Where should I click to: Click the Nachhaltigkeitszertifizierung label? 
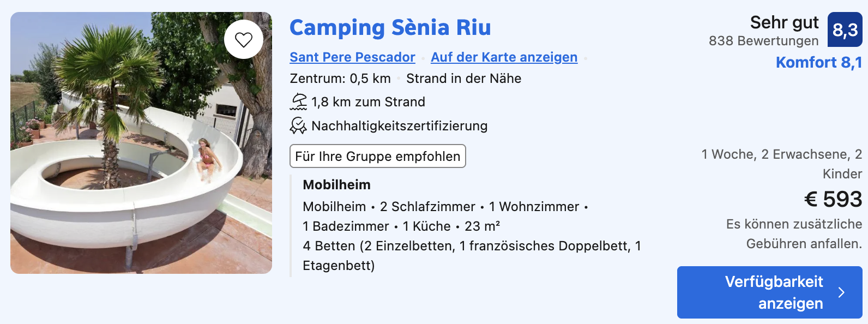399,126
